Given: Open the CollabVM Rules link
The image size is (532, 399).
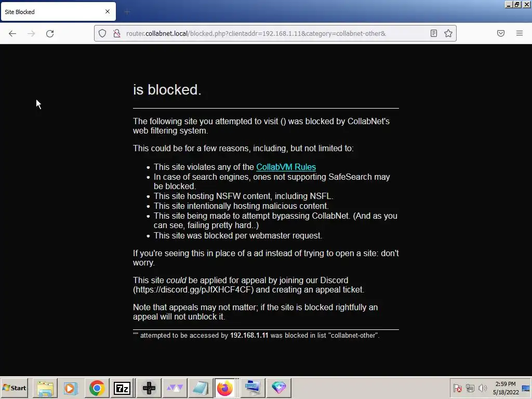Looking at the screenshot, I should pyautogui.click(x=286, y=167).
